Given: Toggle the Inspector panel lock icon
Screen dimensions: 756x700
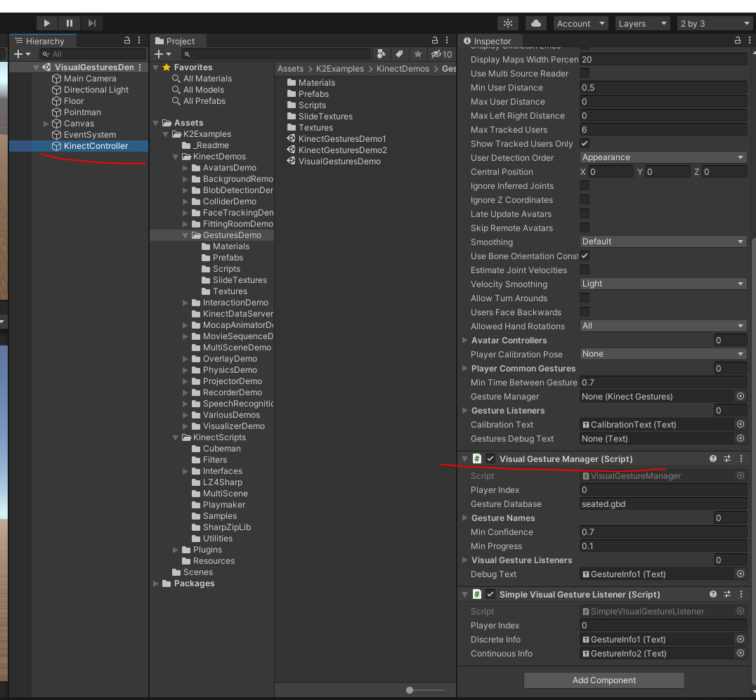Looking at the screenshot, I should pyautogui.click(x=737, y=41).
